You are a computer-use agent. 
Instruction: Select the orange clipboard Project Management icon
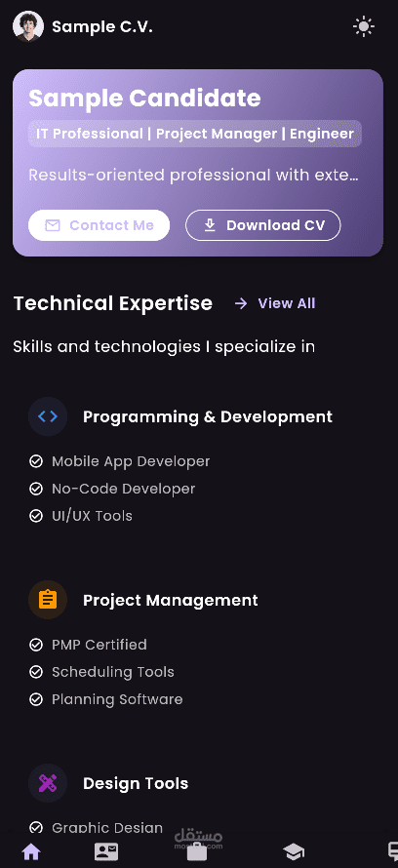click(48, 600)
